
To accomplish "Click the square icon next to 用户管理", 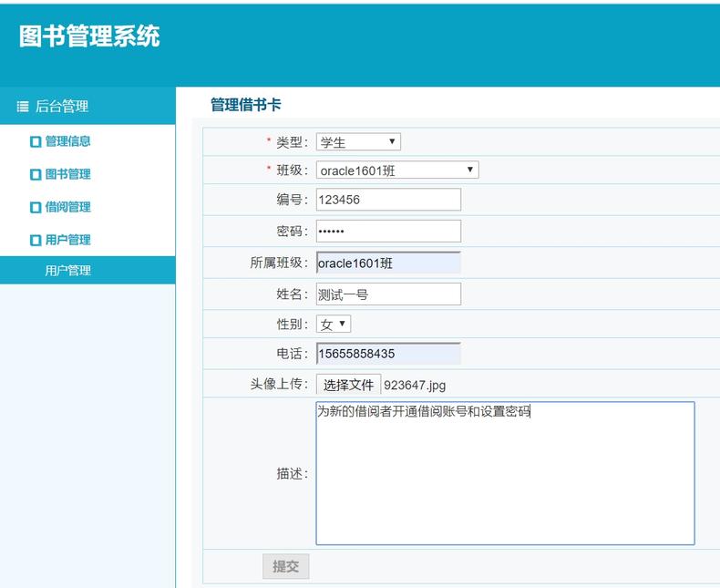I will [x=36, y=240].
